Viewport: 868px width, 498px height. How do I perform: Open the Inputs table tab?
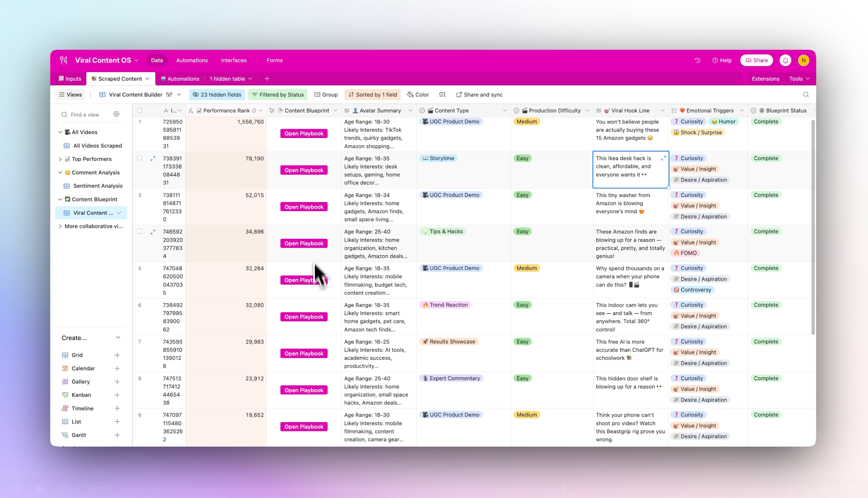coord(70,78)
